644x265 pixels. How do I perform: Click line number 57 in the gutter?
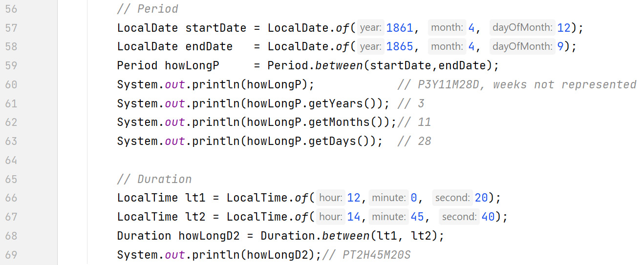click(11, 28)
